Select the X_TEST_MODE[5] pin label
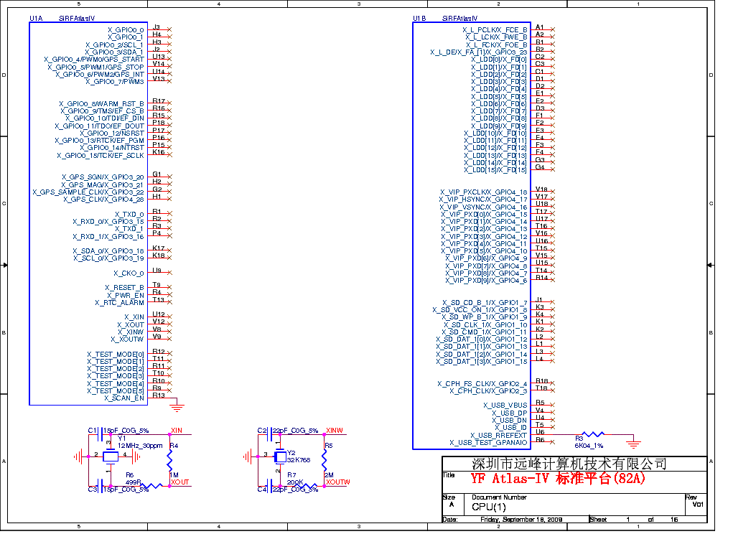Viewport: 756px width, 534px height. (116, 391)
